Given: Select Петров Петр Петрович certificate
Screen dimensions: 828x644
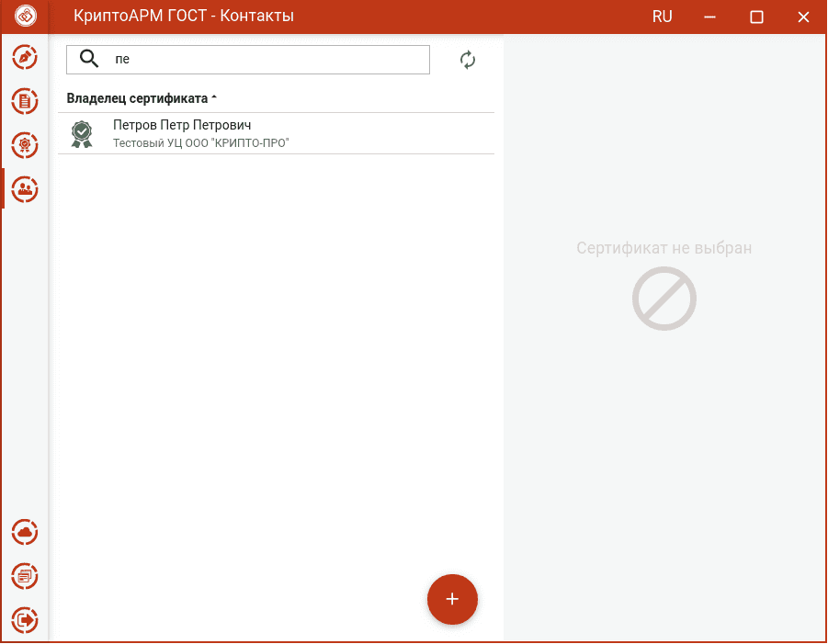Looking at the screenshot, I should click(x=277, y=133).
